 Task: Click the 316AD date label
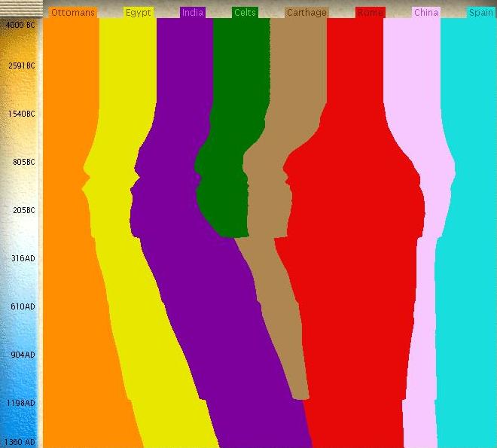[23, 258]
